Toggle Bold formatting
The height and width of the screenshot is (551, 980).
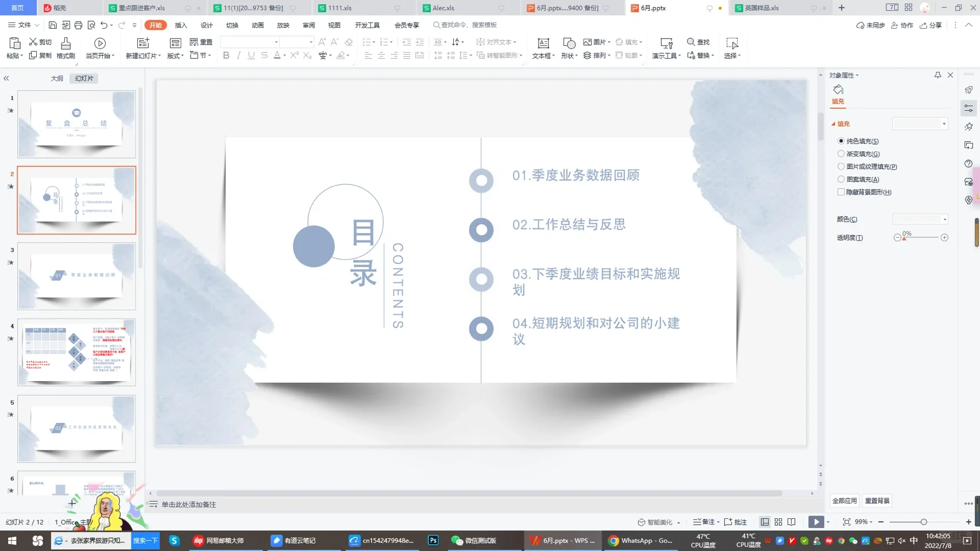click(x=226, y=56)
